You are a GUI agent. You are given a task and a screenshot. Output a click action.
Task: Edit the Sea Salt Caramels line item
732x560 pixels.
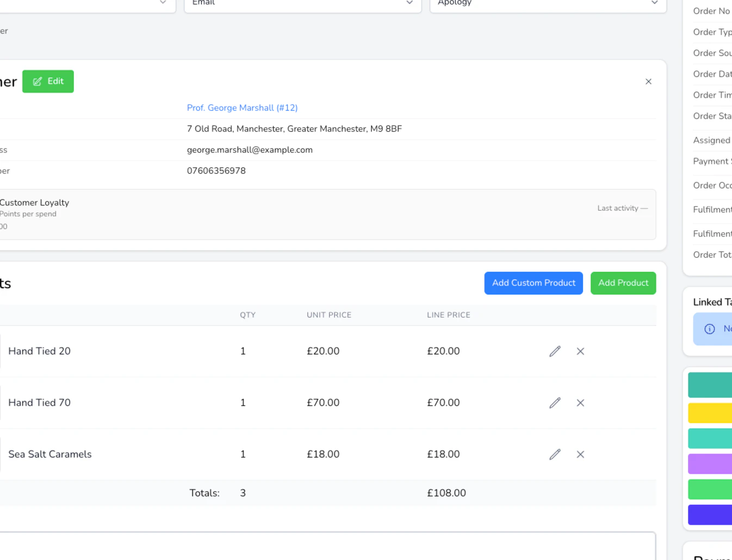[x=555, y=455]
